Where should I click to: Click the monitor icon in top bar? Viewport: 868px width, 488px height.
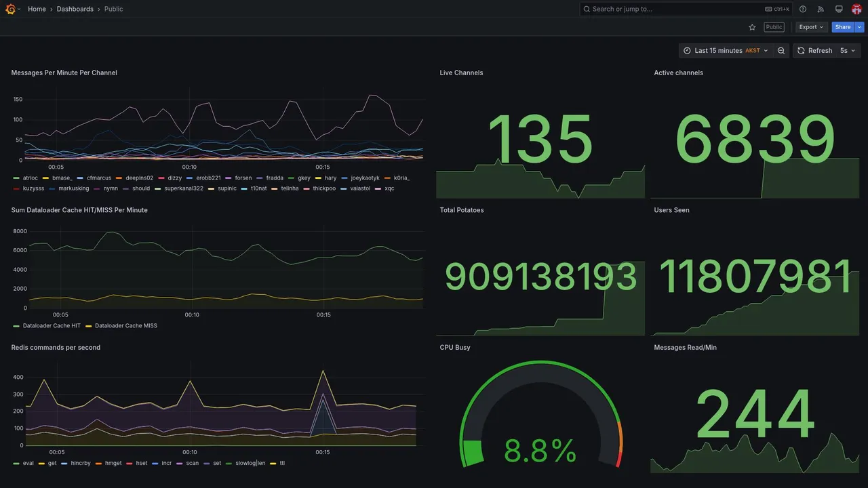[x=839, y=9]
